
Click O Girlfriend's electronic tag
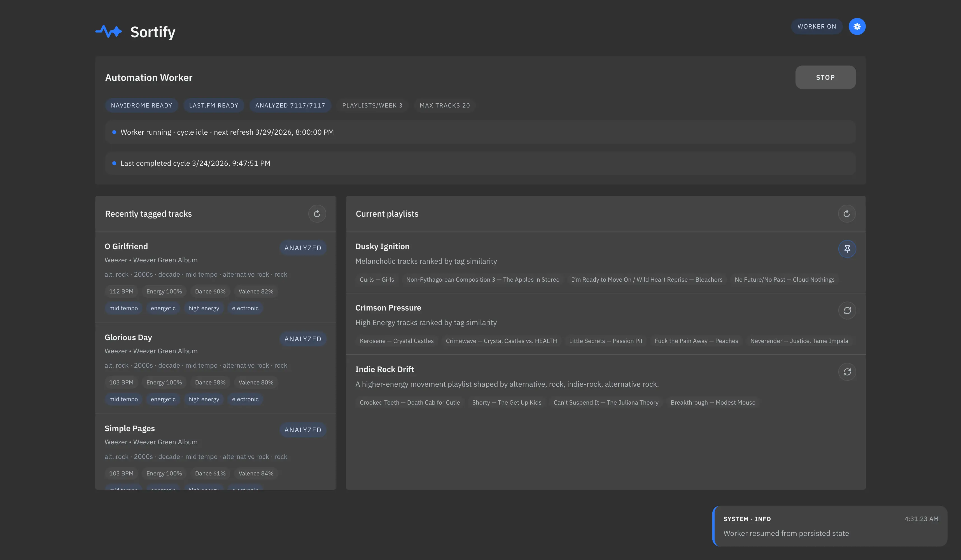coord(245,308)
